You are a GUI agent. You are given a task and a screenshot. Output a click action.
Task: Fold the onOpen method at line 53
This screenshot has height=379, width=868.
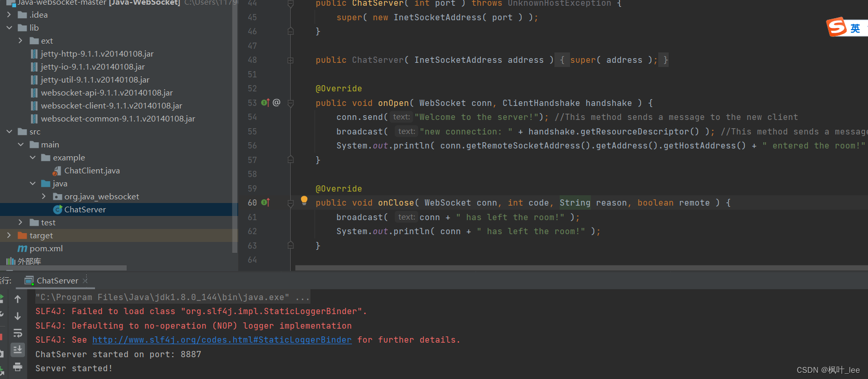click(291, 103)
